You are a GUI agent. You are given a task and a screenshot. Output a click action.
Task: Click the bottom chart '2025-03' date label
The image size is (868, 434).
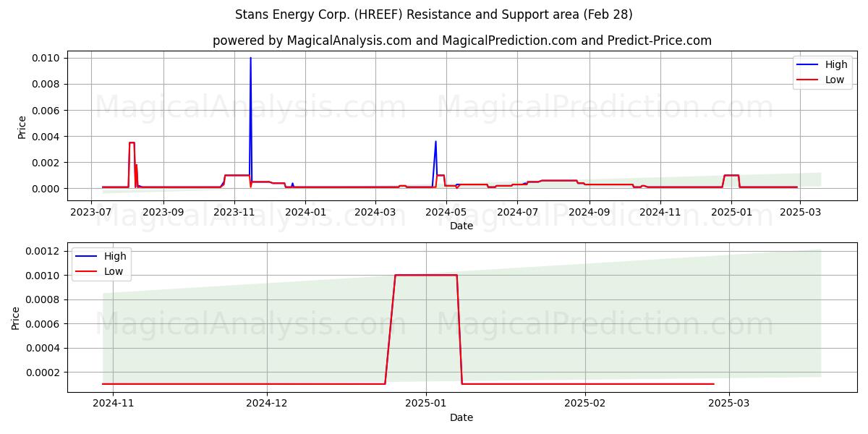pyautogui.click(x=728, y=404)
